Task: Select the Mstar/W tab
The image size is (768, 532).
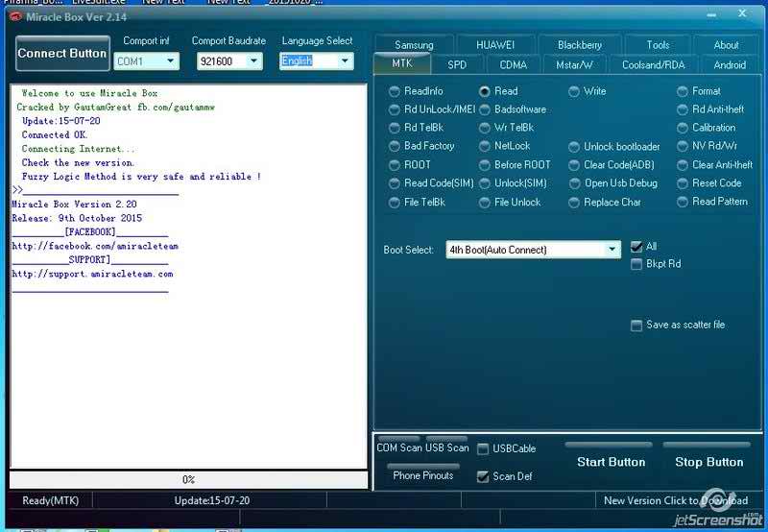Action: pos(574,64)
